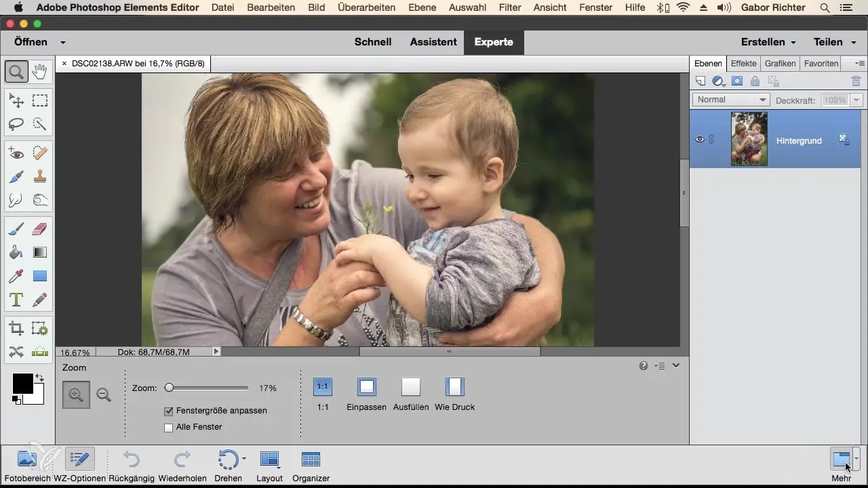Expand the Öffnen dropdown arrow
Screen dimensions: 868x488
point(63,42)
